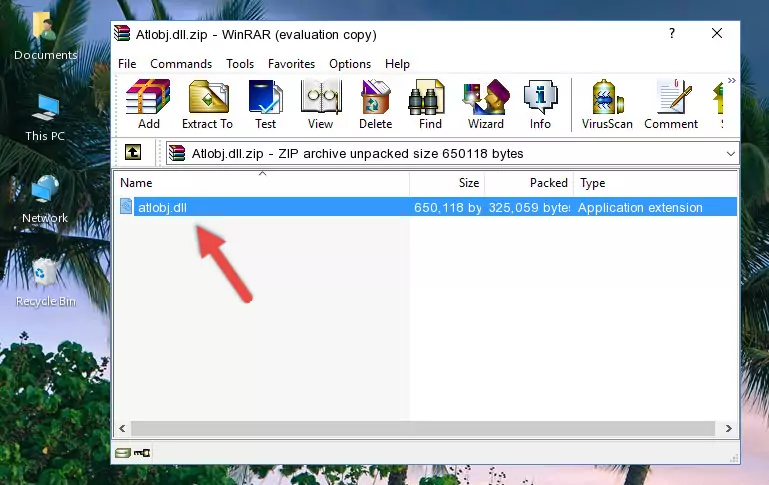Sort by Size column header
This screenshot has height=485, width=769.
447,183
